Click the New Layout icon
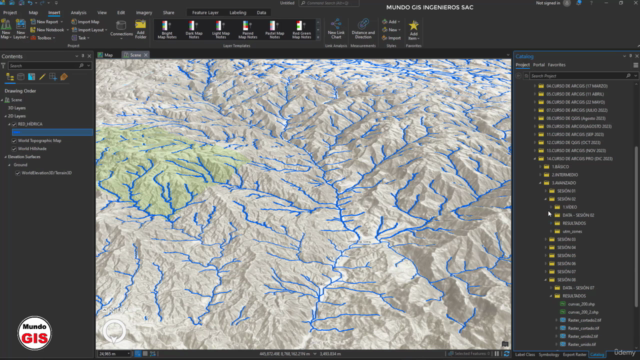 20,25
